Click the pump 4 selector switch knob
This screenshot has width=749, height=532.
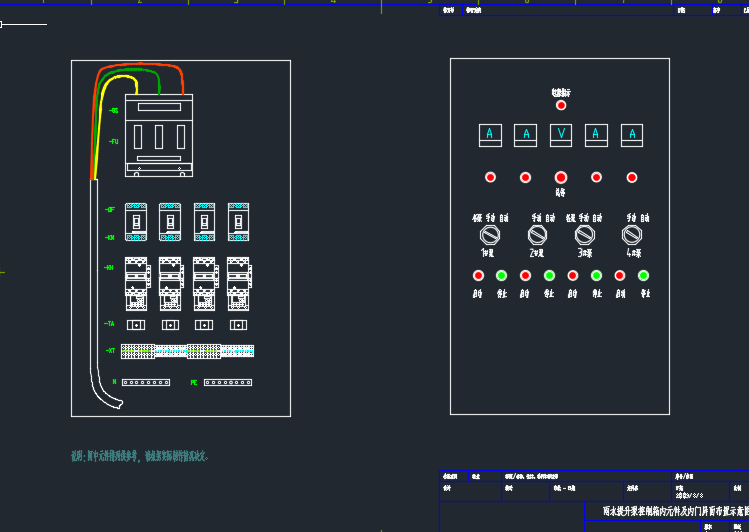click(632, 235)
